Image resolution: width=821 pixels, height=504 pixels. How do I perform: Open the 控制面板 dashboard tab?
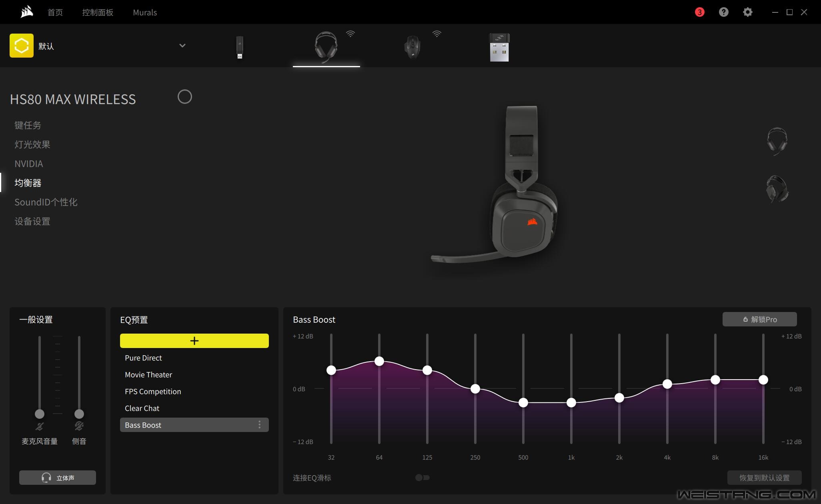point(98,12)
